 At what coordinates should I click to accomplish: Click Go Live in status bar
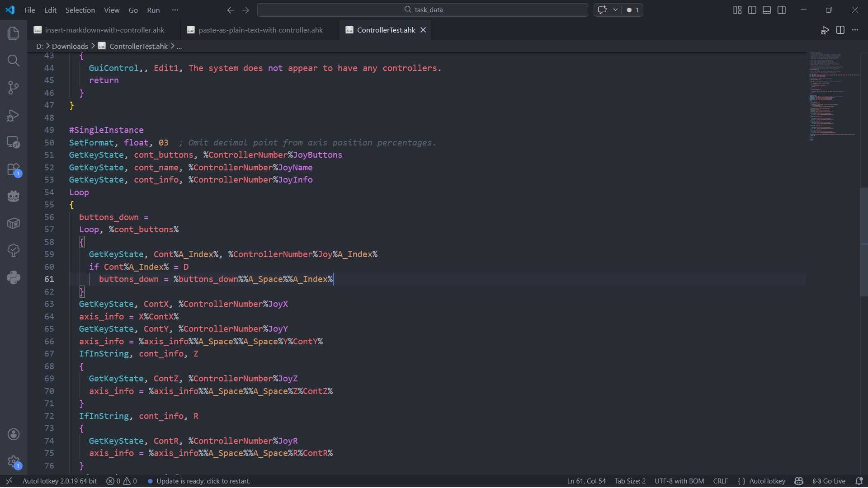829,481
